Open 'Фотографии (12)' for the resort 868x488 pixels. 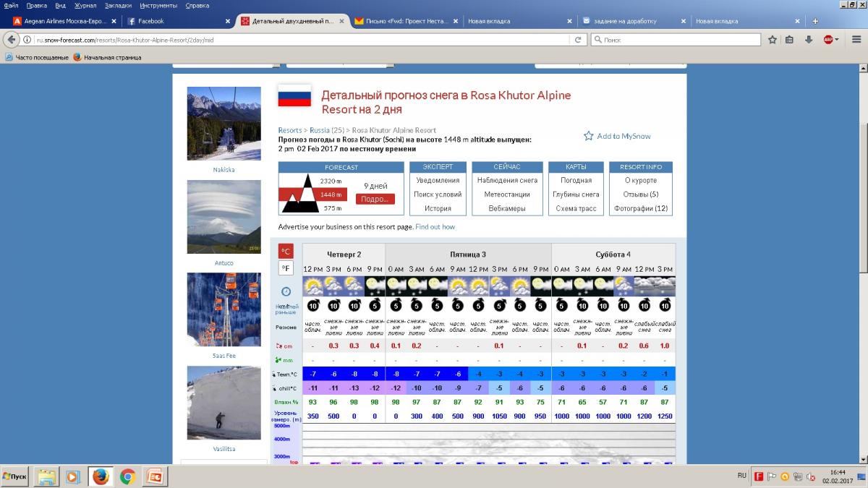[x=641, y=208]
